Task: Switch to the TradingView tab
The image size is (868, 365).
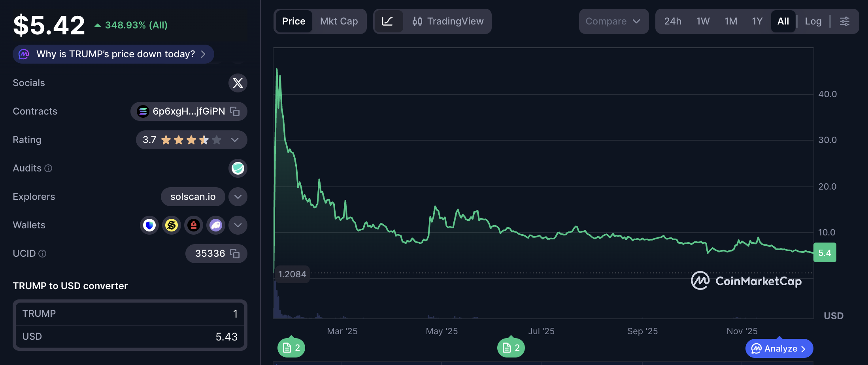Action: pyautogui.click(x=448, y=21)
